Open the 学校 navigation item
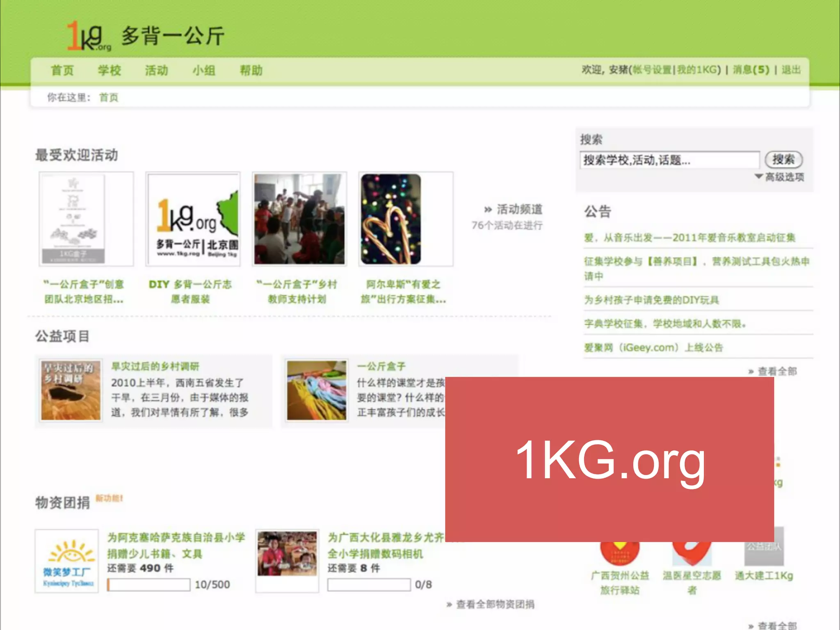Image resolution: width=840 pixels, height=630 pixels. [x=110, y=71]
